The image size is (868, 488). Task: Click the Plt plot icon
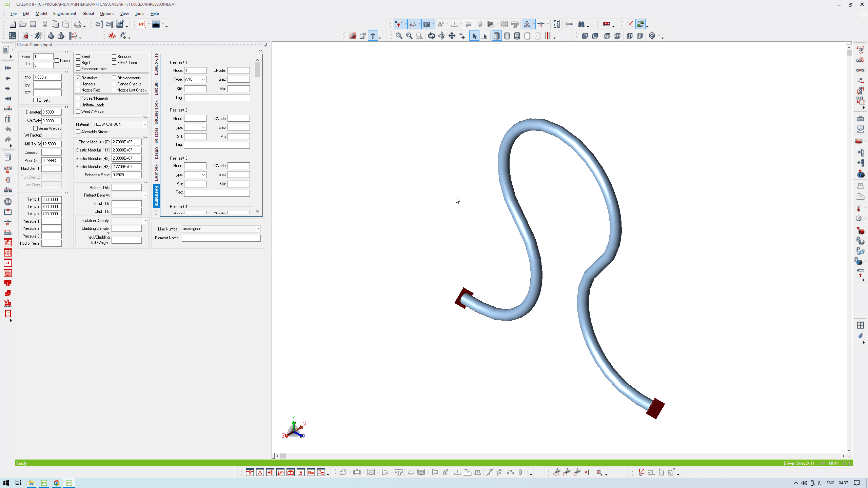142,24
